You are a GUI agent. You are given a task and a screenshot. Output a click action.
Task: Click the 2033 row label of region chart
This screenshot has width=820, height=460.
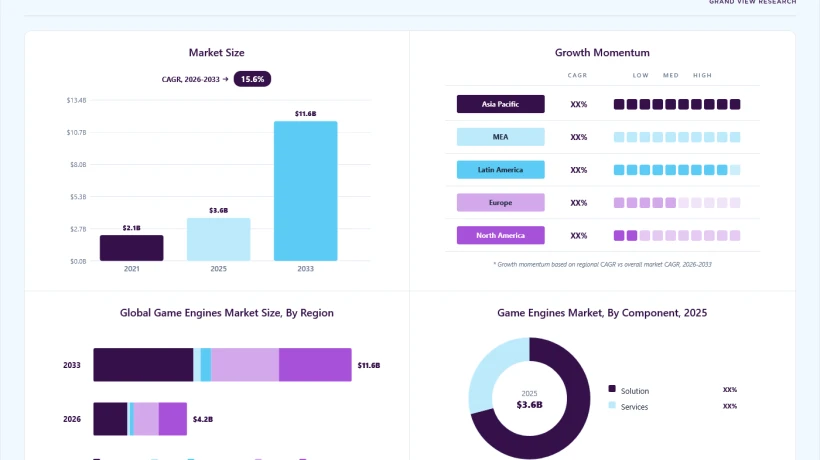click(x=72, y=365)
